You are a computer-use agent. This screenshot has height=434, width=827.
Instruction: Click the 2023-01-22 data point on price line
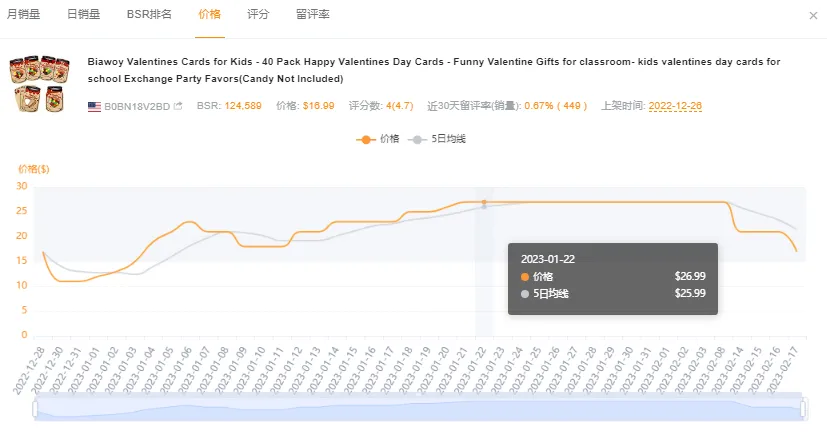[484, 202]
